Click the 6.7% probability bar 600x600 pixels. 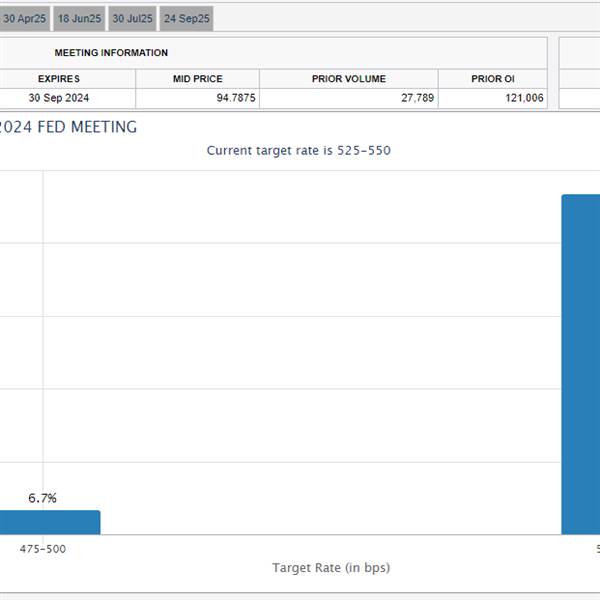click(50, 522)
